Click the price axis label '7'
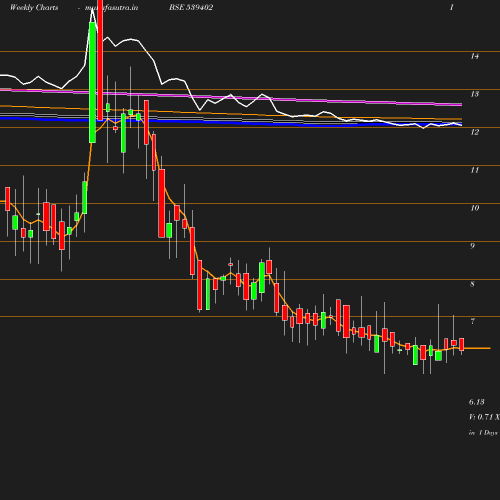Image resolution: width=500 pixels, height=500 pixels. [x=472, y=322]
